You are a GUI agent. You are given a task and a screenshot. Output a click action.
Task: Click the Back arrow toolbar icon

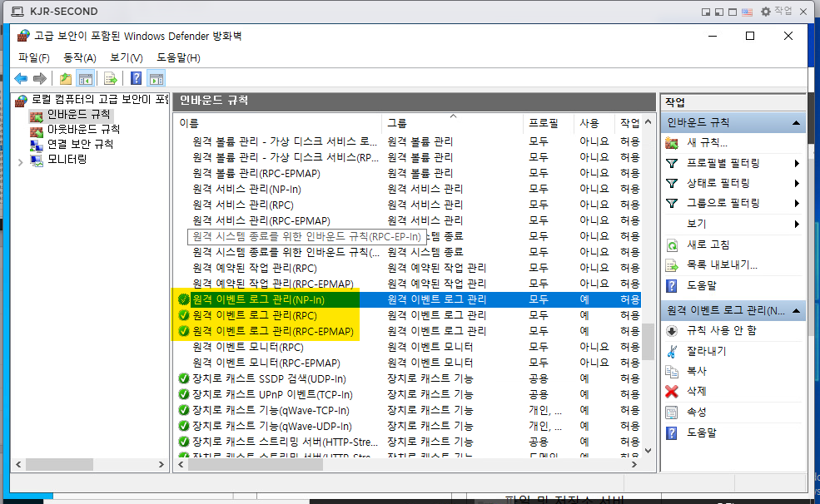[21, 79]
